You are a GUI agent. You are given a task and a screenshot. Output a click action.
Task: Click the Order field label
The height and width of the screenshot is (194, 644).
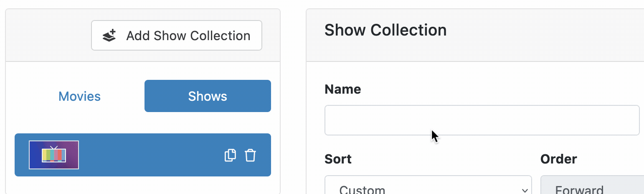click(x=559, y=159)
